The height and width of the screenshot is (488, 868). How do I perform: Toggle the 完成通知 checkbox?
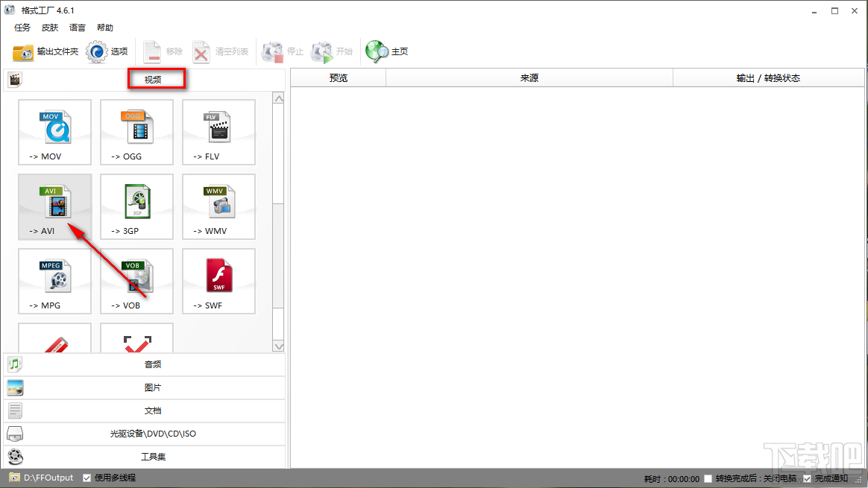tap(807, 478)
